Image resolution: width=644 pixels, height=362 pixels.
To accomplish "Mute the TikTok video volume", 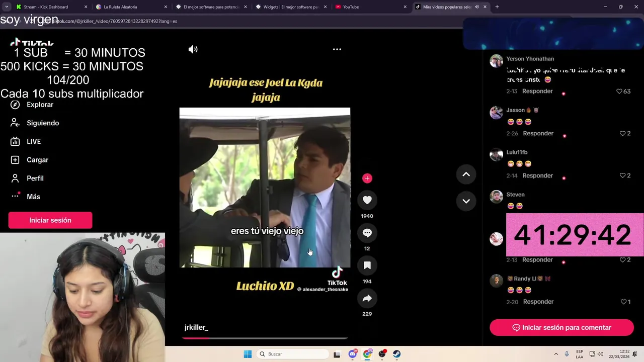I will (193, 49).
